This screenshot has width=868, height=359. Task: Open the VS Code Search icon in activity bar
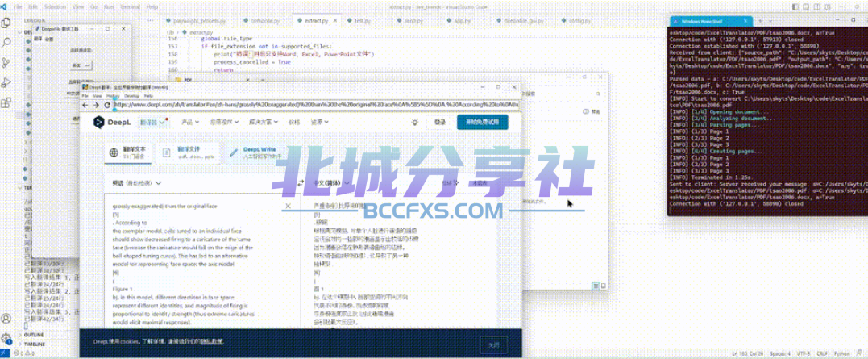click(x=6, y=43)
